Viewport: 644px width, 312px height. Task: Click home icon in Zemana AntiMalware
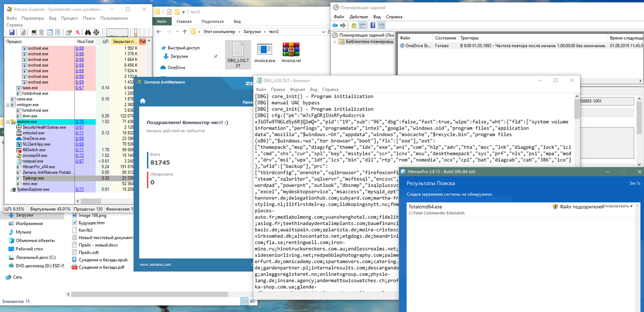[x=142, y=101]
